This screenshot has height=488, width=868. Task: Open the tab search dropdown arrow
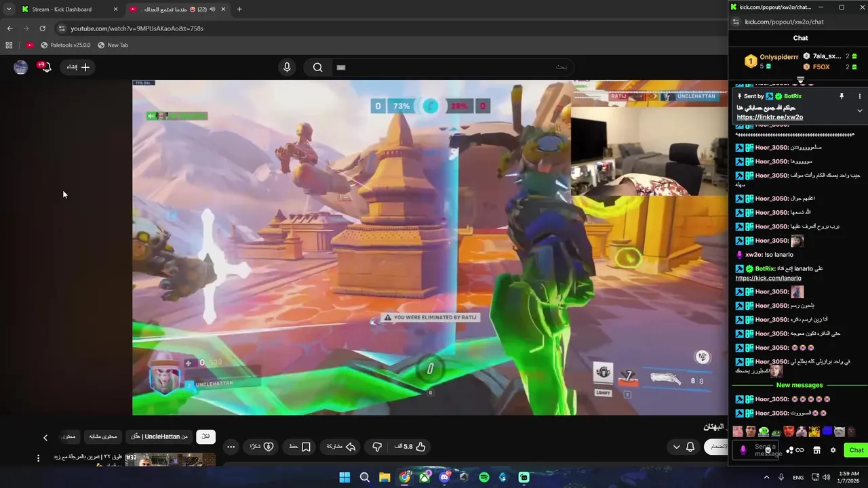9,9
